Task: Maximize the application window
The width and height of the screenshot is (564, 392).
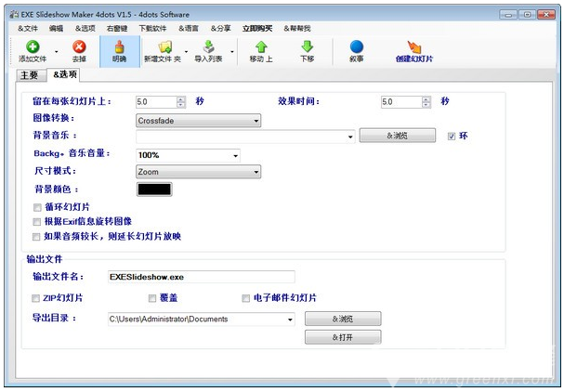Action: [x=528, y=15]
